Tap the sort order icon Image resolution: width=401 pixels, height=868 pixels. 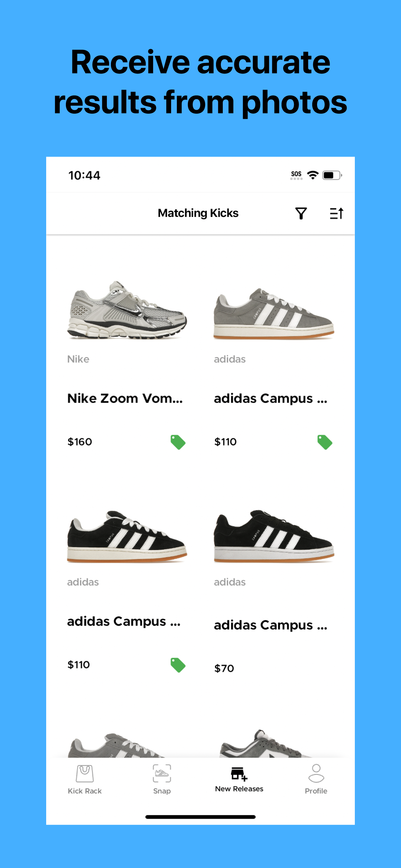click(336, 213)
